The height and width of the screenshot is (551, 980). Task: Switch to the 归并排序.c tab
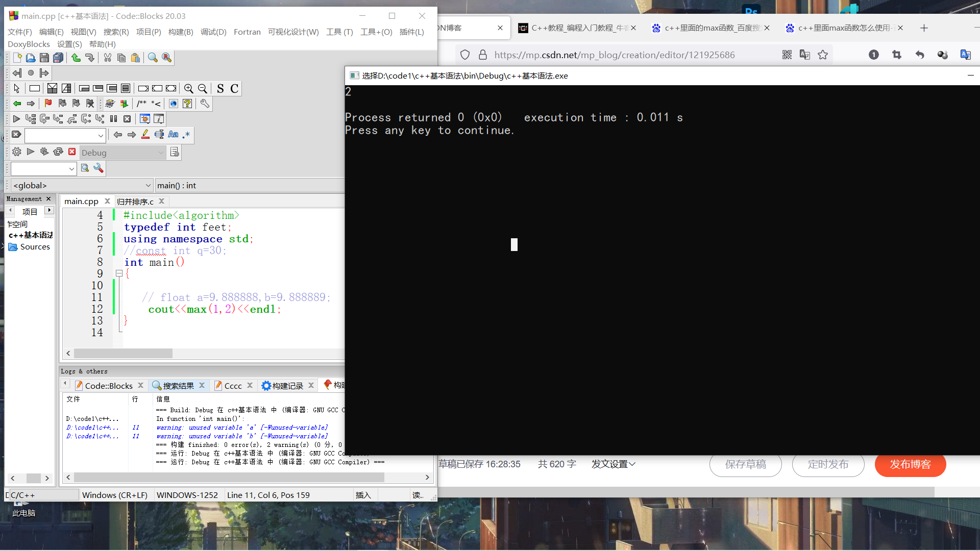coord(135,202)
